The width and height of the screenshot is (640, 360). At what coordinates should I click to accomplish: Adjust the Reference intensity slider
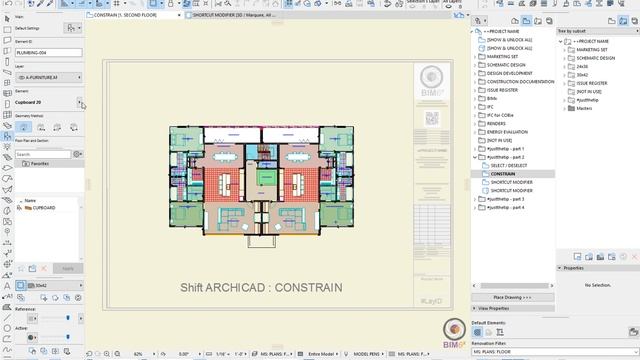(x=68, y=318)
